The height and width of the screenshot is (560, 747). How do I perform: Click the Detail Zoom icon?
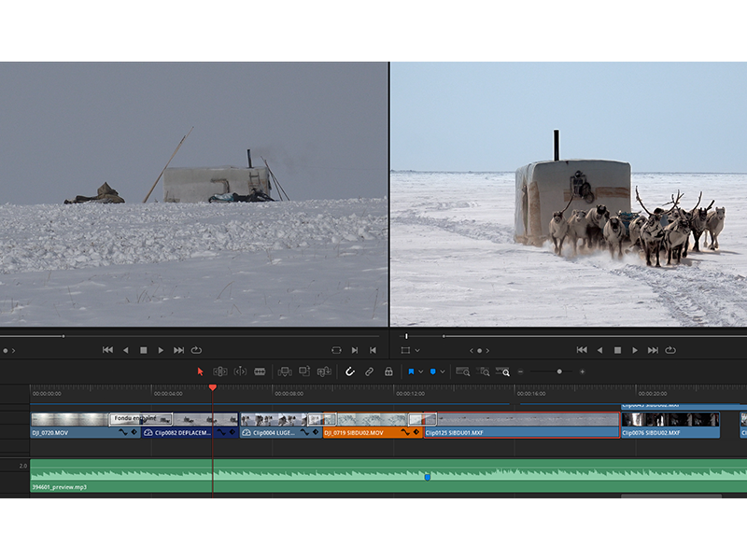[x=483, y=371]
